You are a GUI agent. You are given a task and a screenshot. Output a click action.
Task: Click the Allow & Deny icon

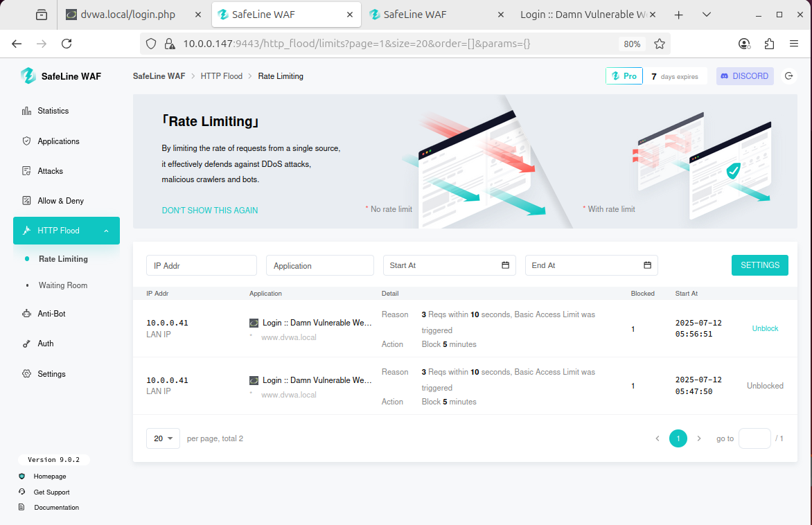[26, 200]
